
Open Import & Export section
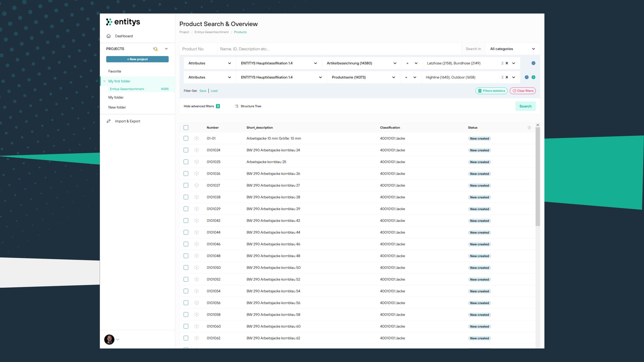tap(127, 121)
